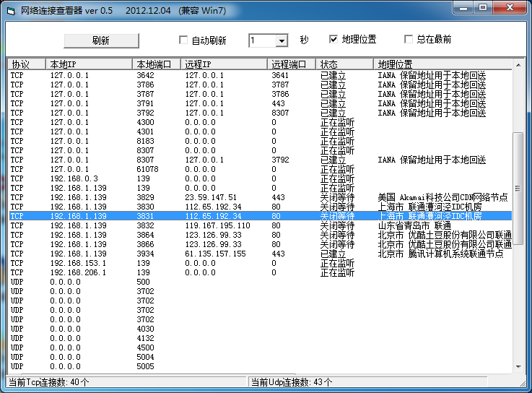
Task: Select the row with local port 8183
Action: point(261,141)
